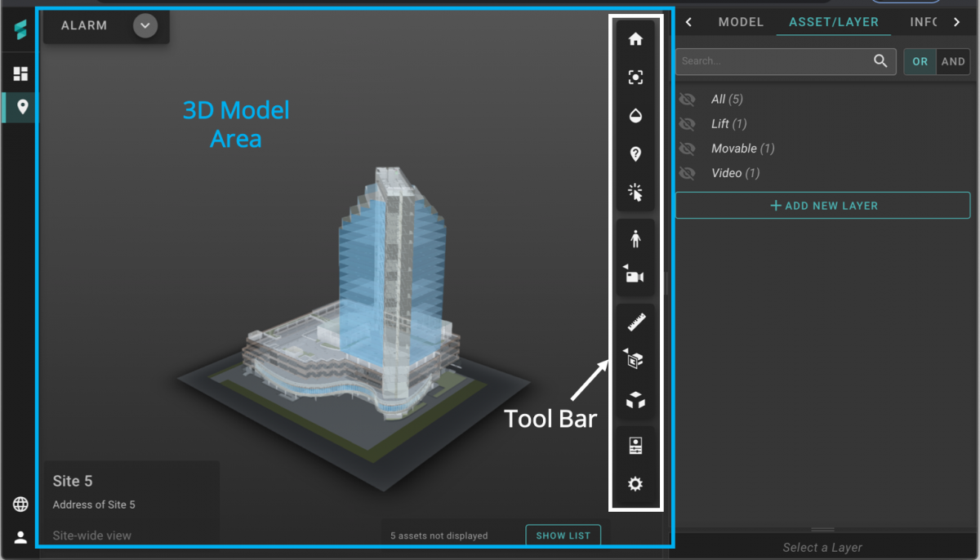Select the Home view tool
Image resolution: width=980 pixels, height=560 pixels.
click(635, 38)
